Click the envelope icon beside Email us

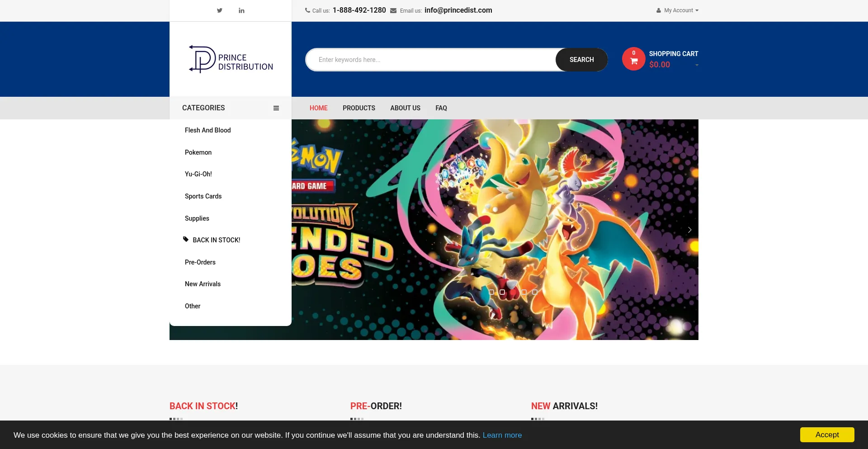(x=393, y=10)
